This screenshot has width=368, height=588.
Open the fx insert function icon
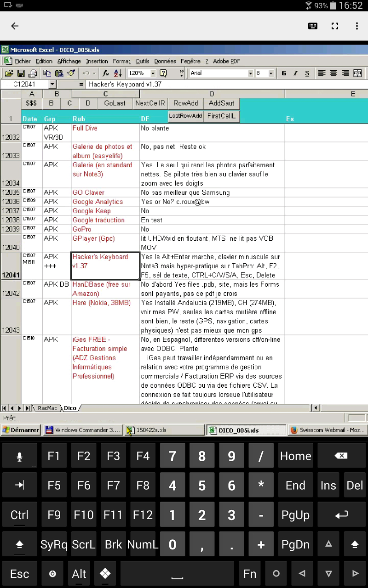click(106, 73)
